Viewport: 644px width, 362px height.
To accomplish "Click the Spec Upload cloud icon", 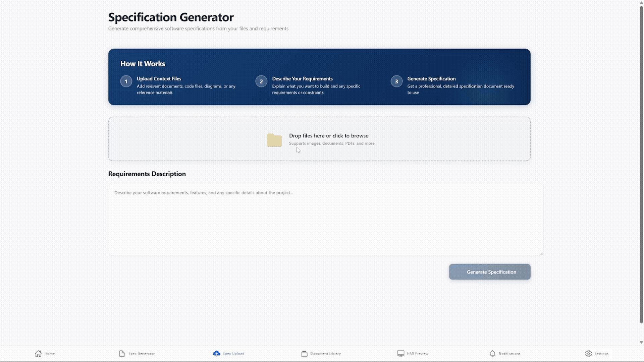I will tap(217, 353).
